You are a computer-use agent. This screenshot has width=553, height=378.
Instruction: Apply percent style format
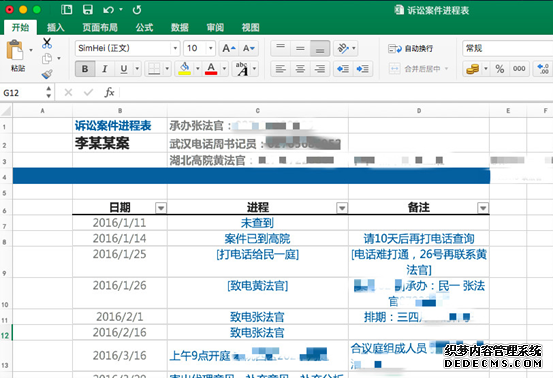click(x=499, y=69)
